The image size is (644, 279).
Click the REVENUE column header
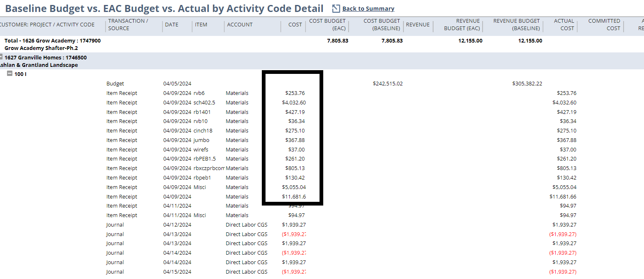(x=418, y=24)
